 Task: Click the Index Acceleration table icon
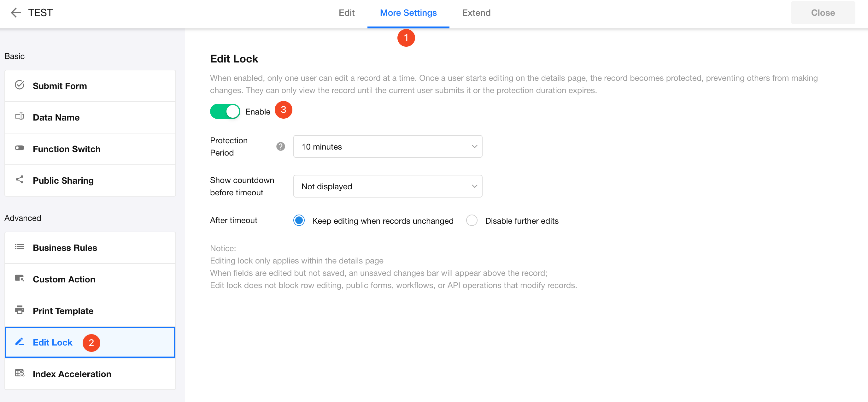[20, 373]
